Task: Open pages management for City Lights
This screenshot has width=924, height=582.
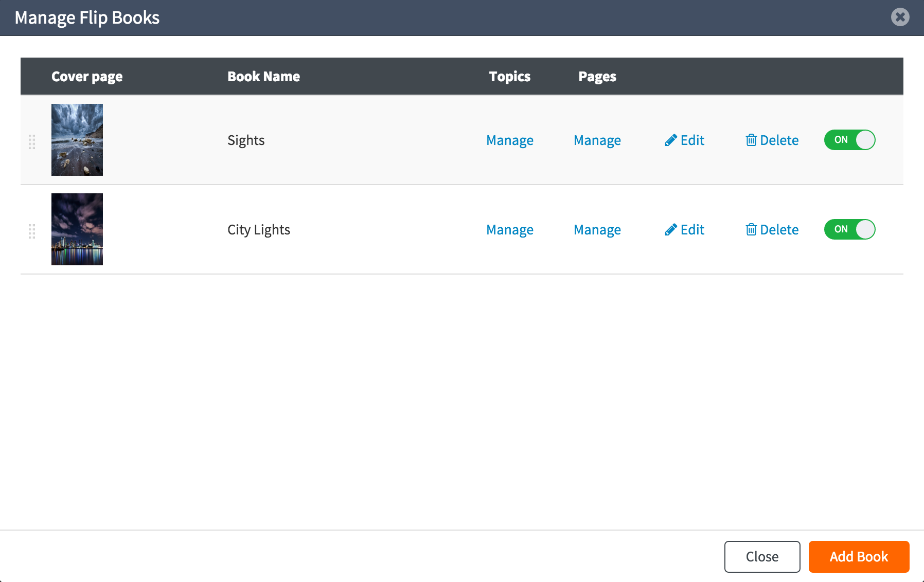Action: coord(597,230)
